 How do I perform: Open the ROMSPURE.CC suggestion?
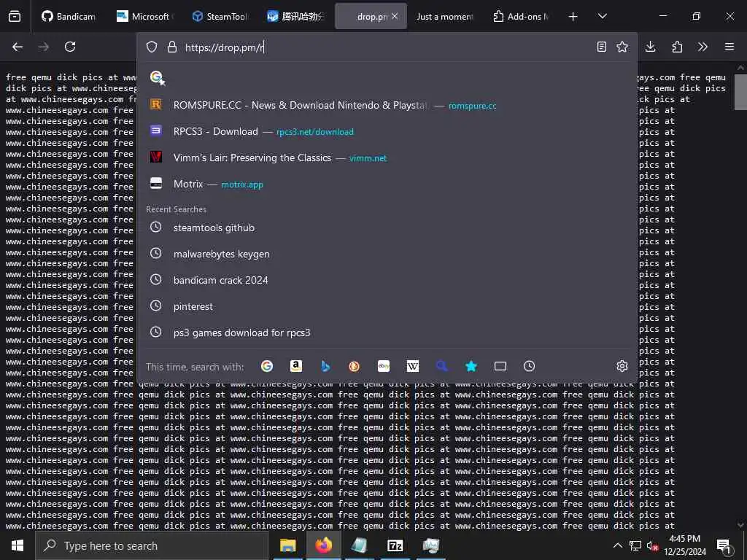[387, 105]
